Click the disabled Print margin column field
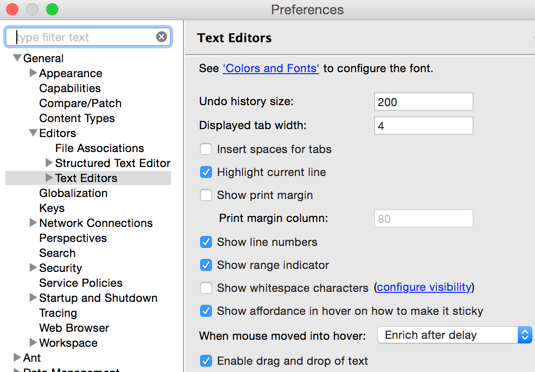The height and width of the screenshot is (372, 535). point(423,218)
